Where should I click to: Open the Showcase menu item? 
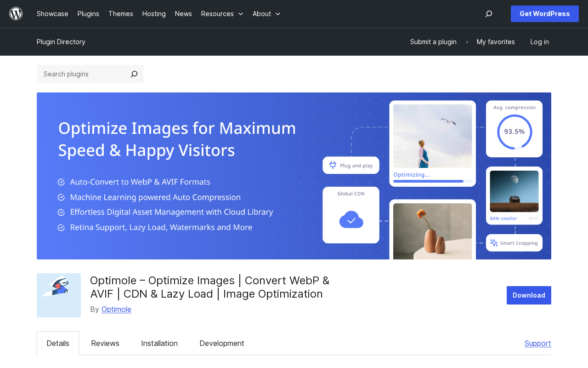52,14
